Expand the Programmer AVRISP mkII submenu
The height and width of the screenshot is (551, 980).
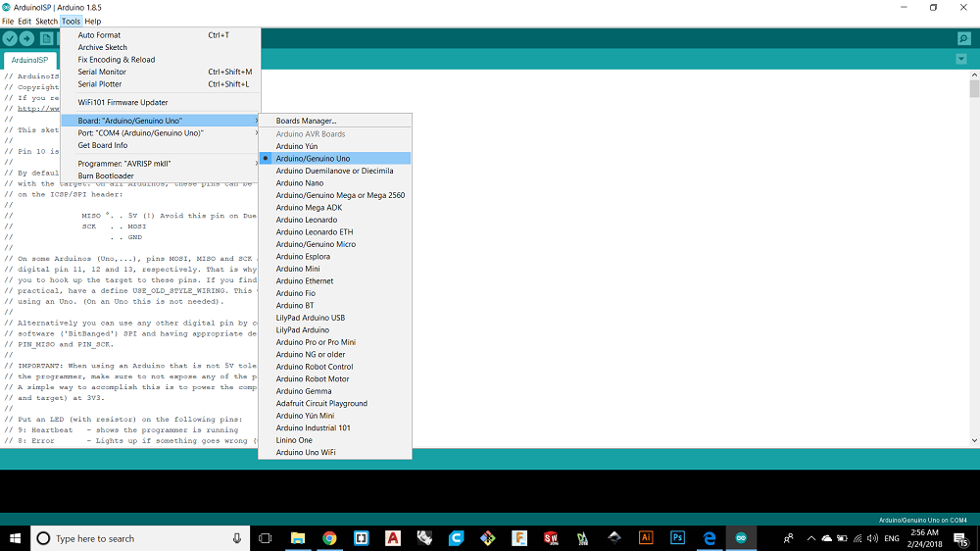click(x=161, y=164)
